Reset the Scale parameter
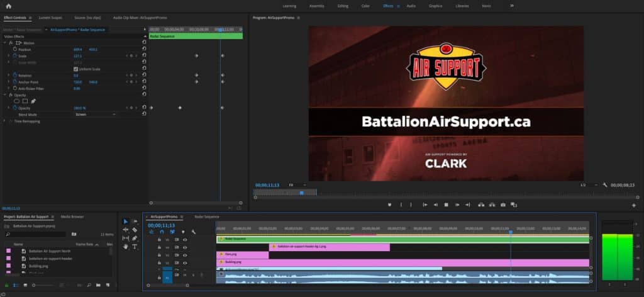The width and height of the screenshot is (644, 297). (144, 56)
